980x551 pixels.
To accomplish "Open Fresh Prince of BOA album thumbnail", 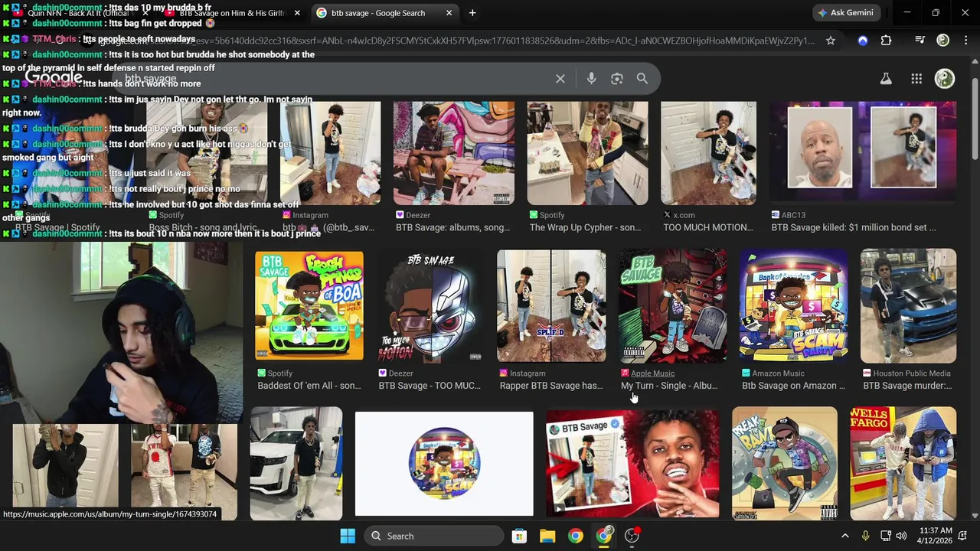I will coord(309,305).
